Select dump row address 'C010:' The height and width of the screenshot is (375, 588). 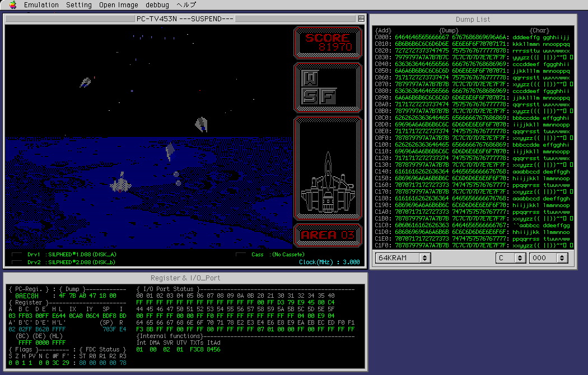(383, 44)
